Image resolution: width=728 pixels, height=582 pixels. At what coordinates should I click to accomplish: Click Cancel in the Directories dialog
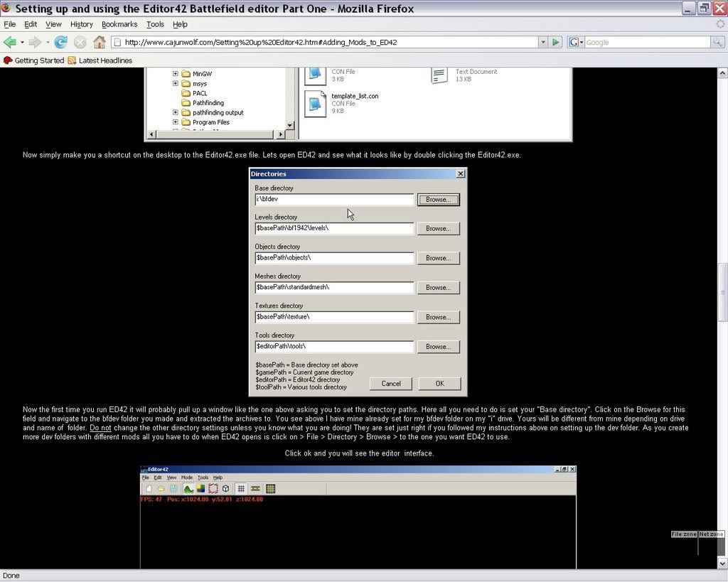coord(391,383)
